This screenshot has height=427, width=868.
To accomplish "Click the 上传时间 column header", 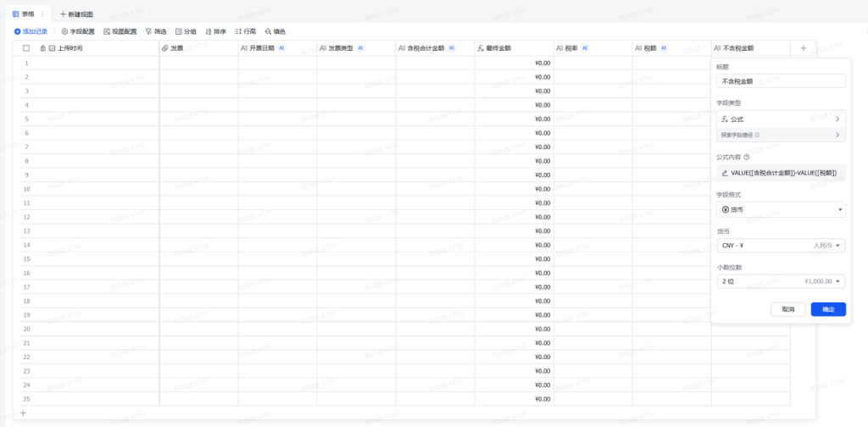I will click(x=89, y=48).
